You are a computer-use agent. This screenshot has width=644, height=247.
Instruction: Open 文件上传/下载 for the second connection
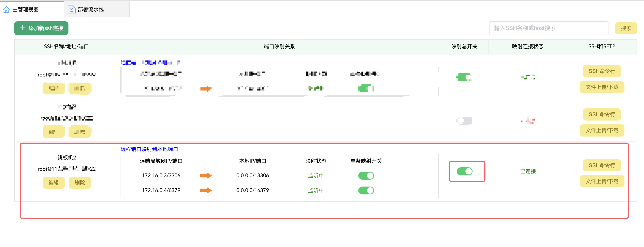pyautogui.click(x=602, y=130)
